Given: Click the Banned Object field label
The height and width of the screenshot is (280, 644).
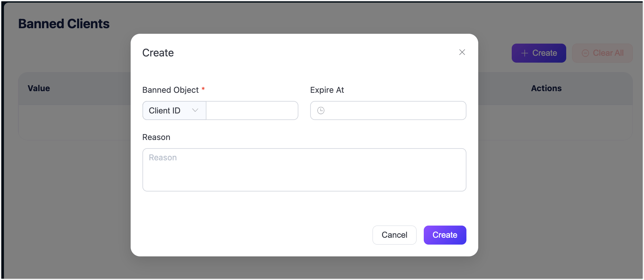Looking at the screenshot, I should (x=170, y=90).
